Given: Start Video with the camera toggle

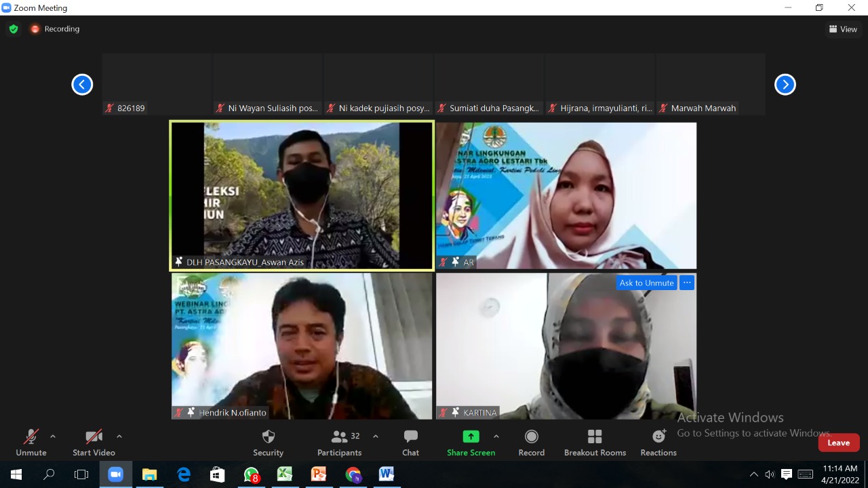Looking at the screenshot, I should [x=94, y=443].
